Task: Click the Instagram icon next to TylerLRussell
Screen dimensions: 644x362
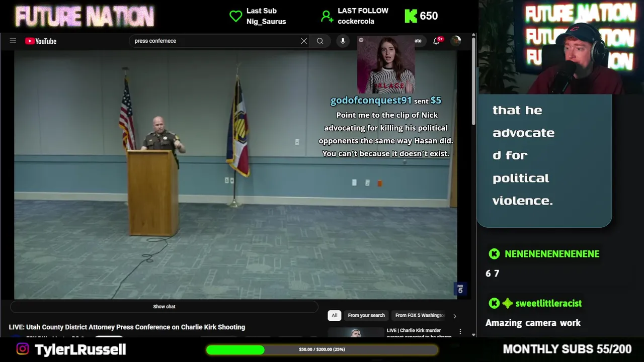Action: (x=23, y=349)
